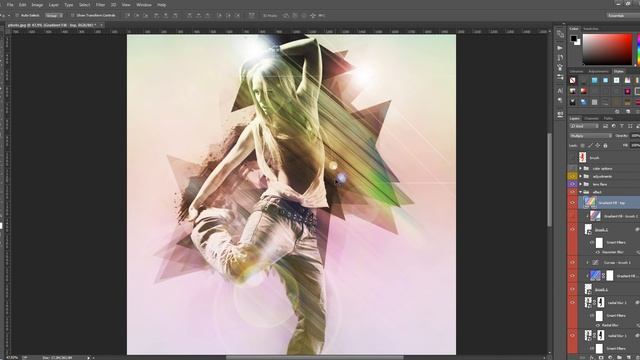Create new layer icon

point(628,358)
